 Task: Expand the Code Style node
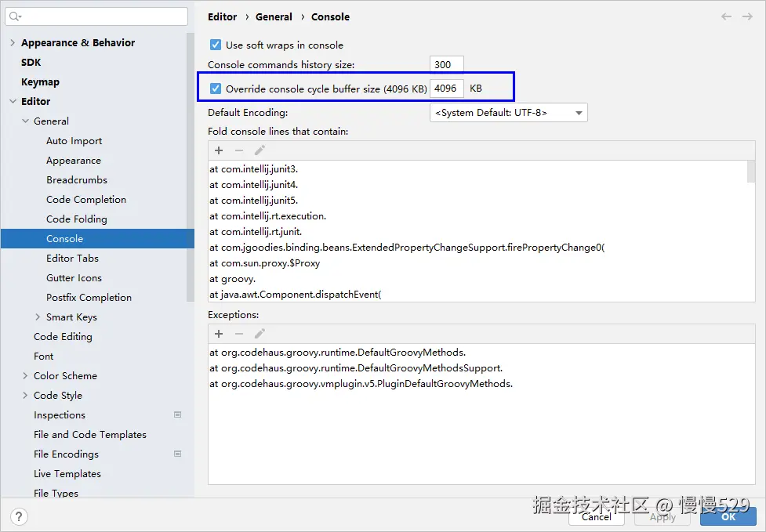25,396
